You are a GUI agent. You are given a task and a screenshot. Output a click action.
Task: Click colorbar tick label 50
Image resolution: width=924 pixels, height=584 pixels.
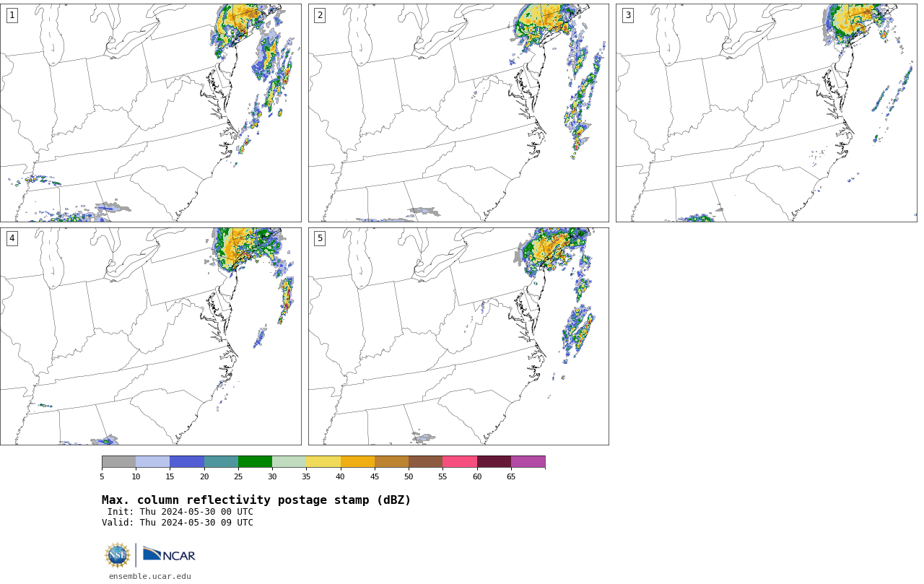click(409, 476)
